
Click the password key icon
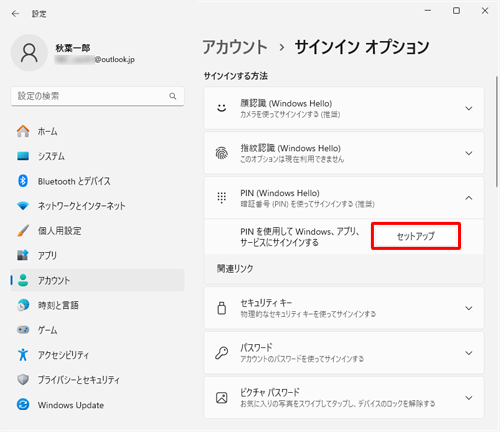(222, 353)
